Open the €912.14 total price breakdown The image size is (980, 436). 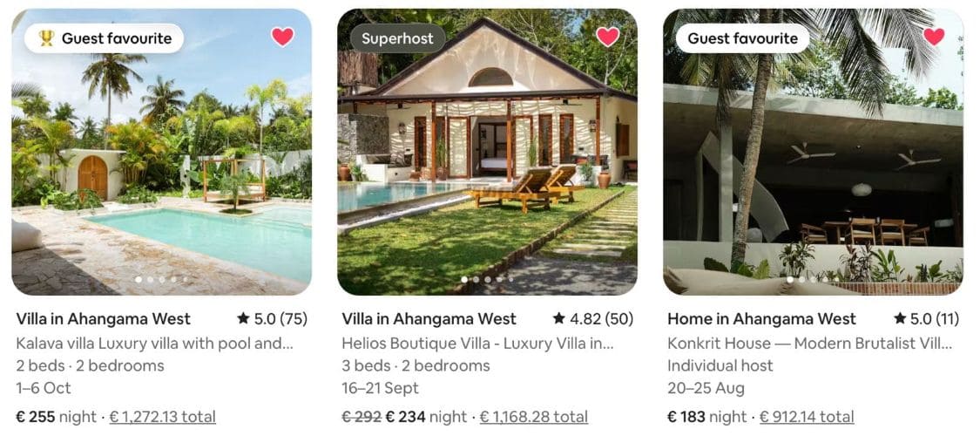[x=807, y=417]
